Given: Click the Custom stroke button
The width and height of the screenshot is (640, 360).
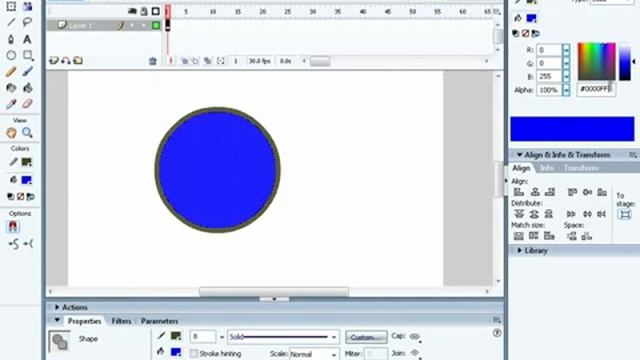Looking at the screenshot, I should (366, 337).
